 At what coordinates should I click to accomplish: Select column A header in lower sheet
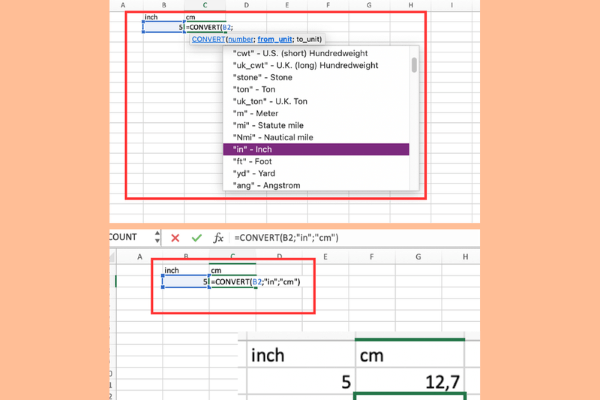[140, 257]
